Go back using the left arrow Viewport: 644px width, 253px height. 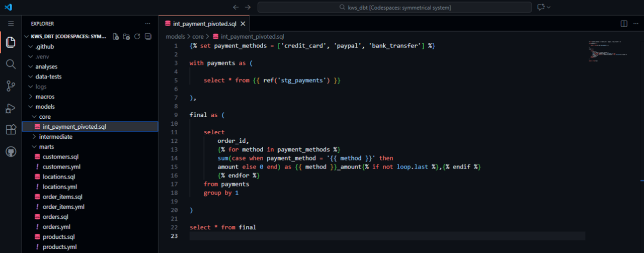[x=235, y=7]
